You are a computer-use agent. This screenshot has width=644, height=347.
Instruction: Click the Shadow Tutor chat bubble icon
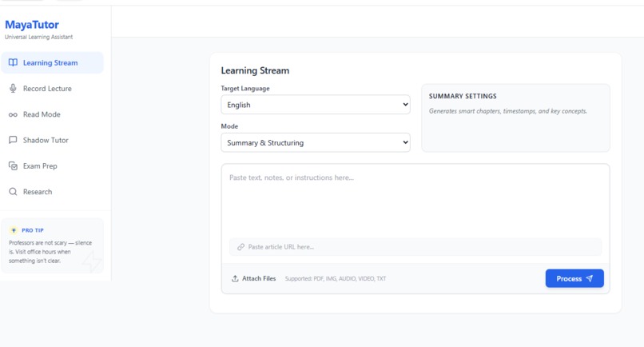click(x=13, y=140)
